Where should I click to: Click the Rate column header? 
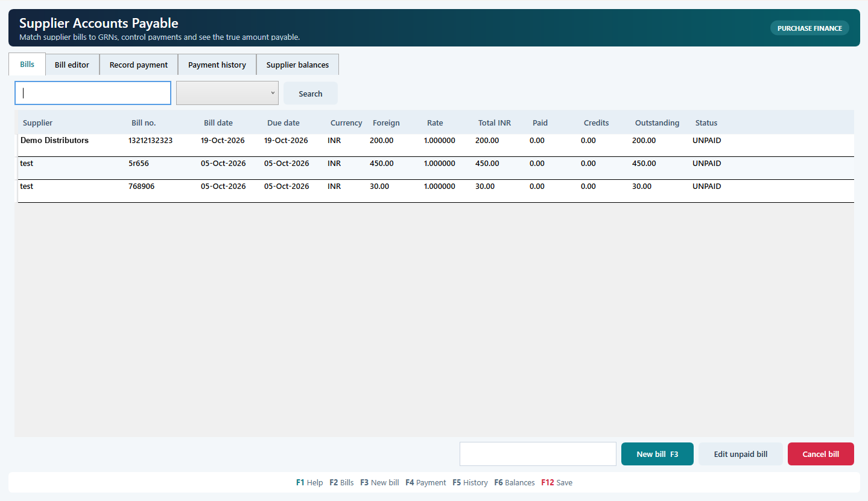435,123
